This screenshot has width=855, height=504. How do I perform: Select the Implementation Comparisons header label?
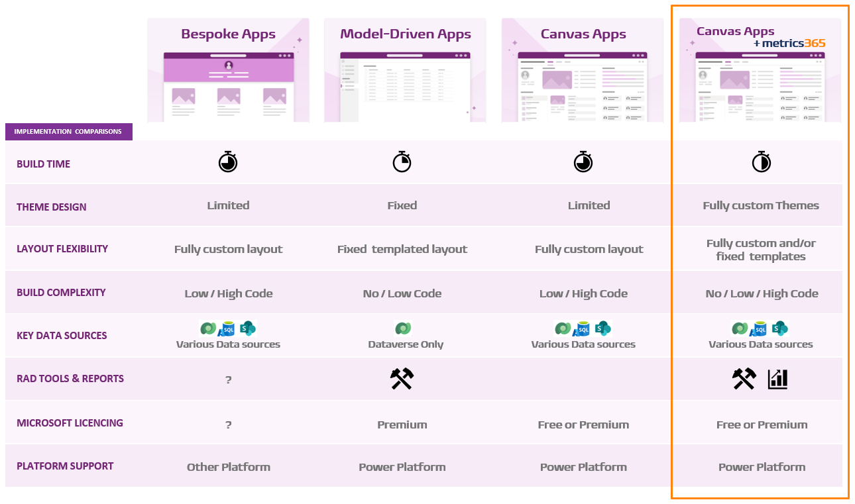coord(68,131)
